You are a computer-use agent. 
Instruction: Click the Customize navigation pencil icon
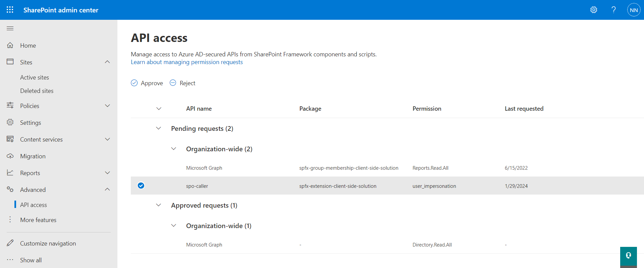(10, 243)
